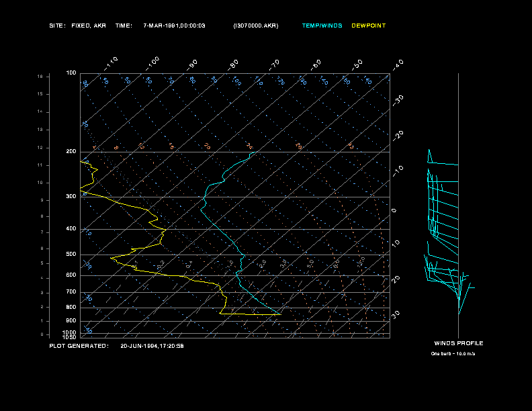This screenshot has width=532, height=411.
Task: Click the -100 temperature label on top axis
Action: [x=152, y=64]
